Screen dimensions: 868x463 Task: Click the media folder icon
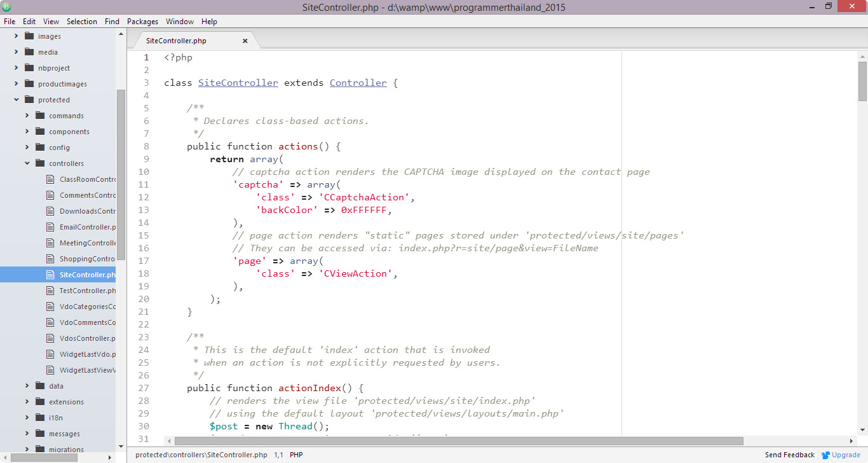point(29,52)
